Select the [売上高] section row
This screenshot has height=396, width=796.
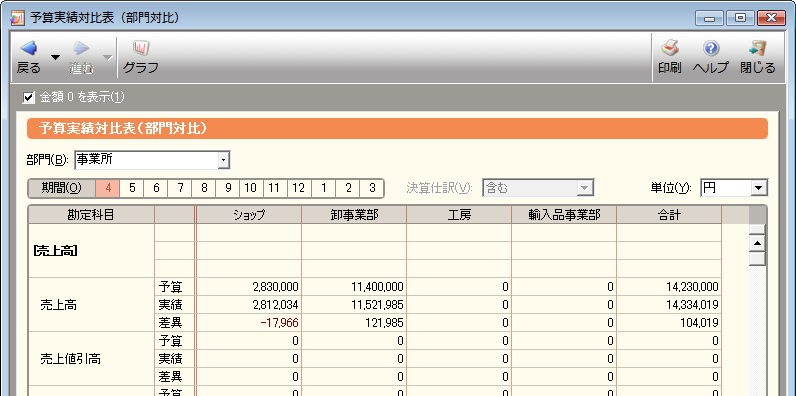tap(55, 251)
